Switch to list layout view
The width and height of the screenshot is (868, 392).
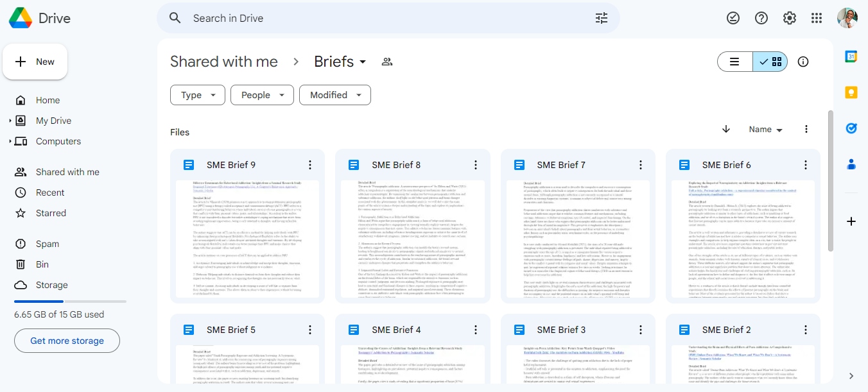735,62
